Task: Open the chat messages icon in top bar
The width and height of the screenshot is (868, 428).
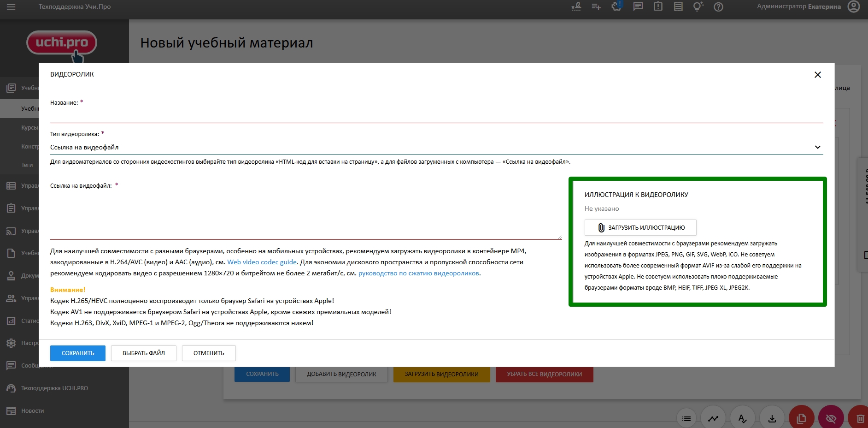Action: point(638,7)
